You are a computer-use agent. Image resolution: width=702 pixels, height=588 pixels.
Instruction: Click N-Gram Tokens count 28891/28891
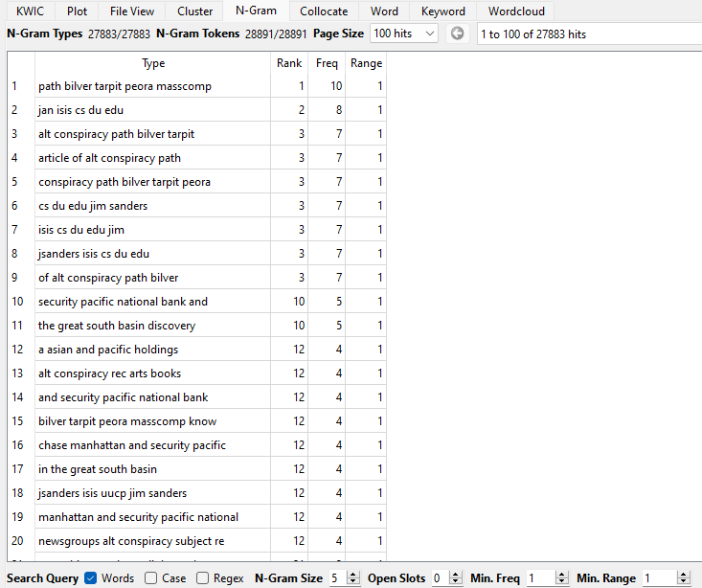276,34
